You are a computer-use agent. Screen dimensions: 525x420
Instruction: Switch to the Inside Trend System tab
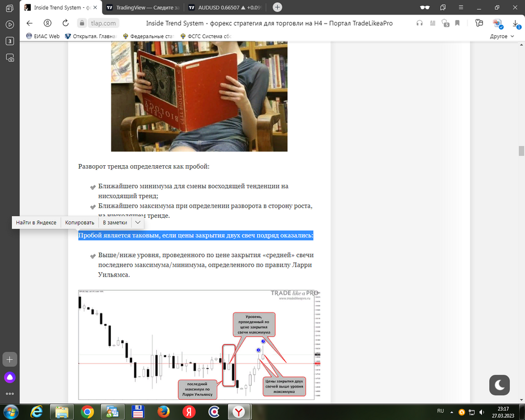pos(61,7)
